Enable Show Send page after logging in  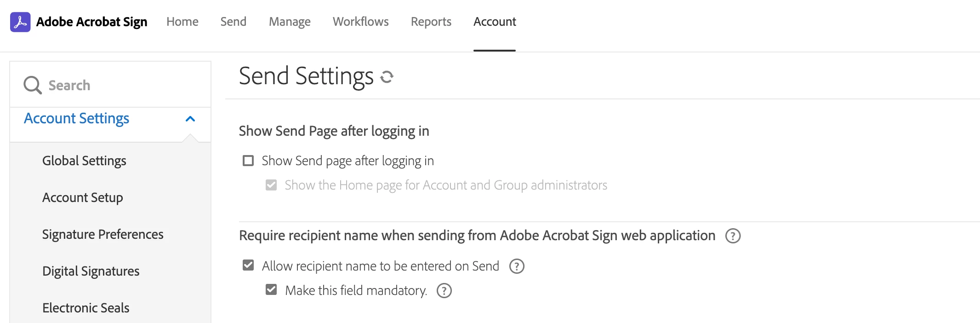click(x=248, y=161)
